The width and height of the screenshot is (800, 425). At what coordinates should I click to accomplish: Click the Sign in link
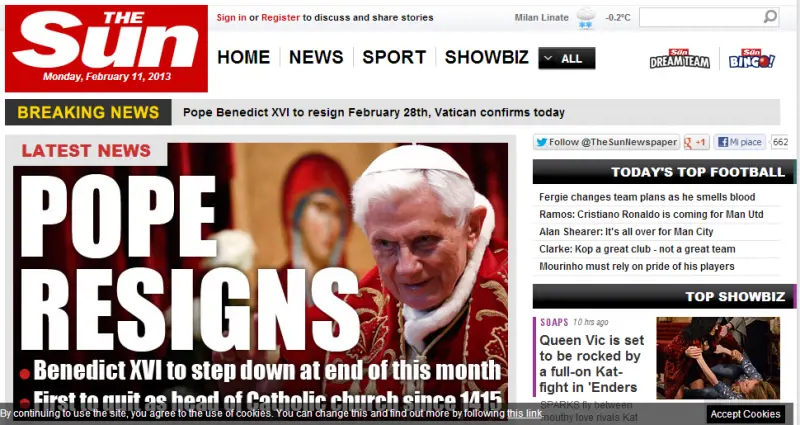231,17
